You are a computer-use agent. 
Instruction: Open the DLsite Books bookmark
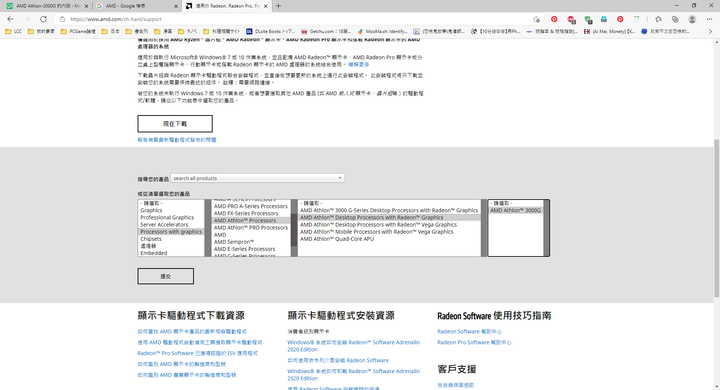tap(270, 32)
